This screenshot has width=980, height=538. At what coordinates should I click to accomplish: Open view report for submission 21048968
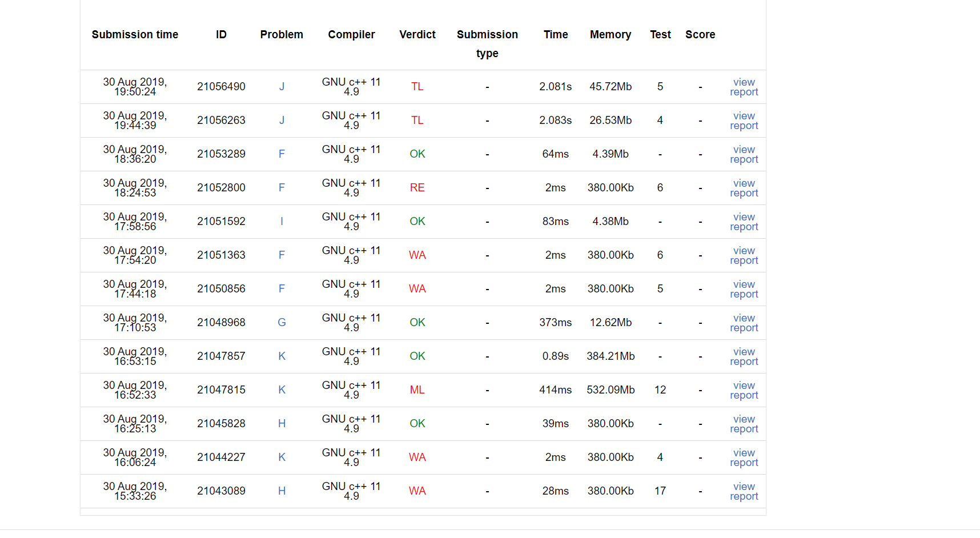pos(744,323)
